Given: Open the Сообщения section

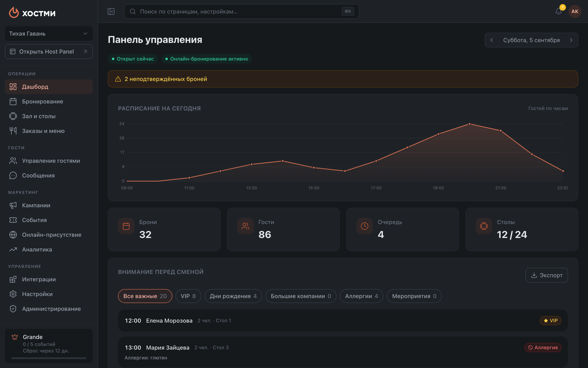Looking at the screenshot, I should pyautogui.click(x=49, y=175).
